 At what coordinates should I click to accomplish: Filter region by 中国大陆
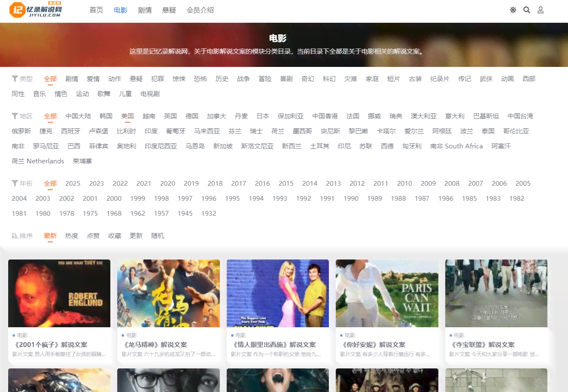[78, 116]
